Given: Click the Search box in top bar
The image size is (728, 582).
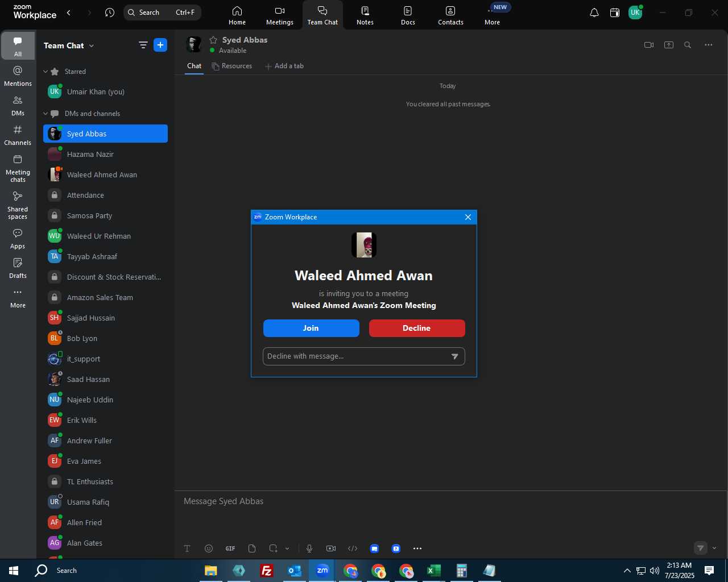Looking at the screenshot, I should (162, 13).
